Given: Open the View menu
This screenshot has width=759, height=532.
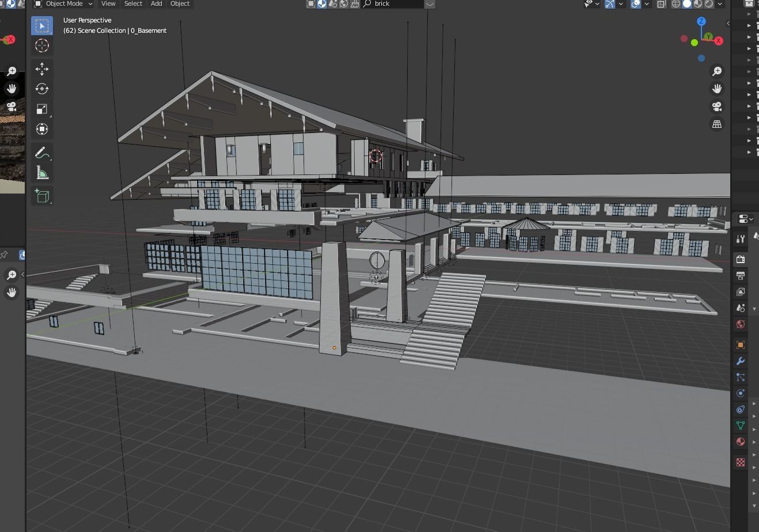Looking at the screenshot, I should (108, 3).
